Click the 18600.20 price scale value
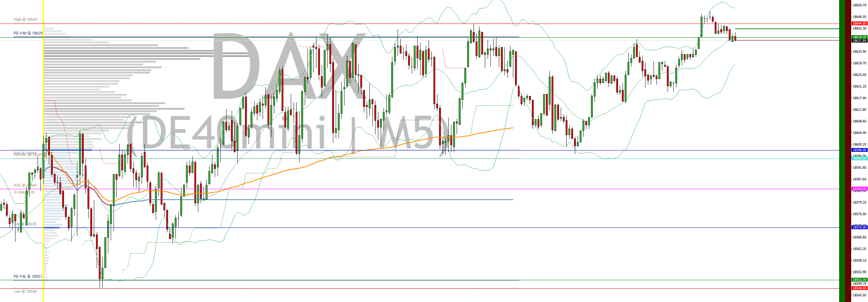868x302 pixels. (860, 144)
